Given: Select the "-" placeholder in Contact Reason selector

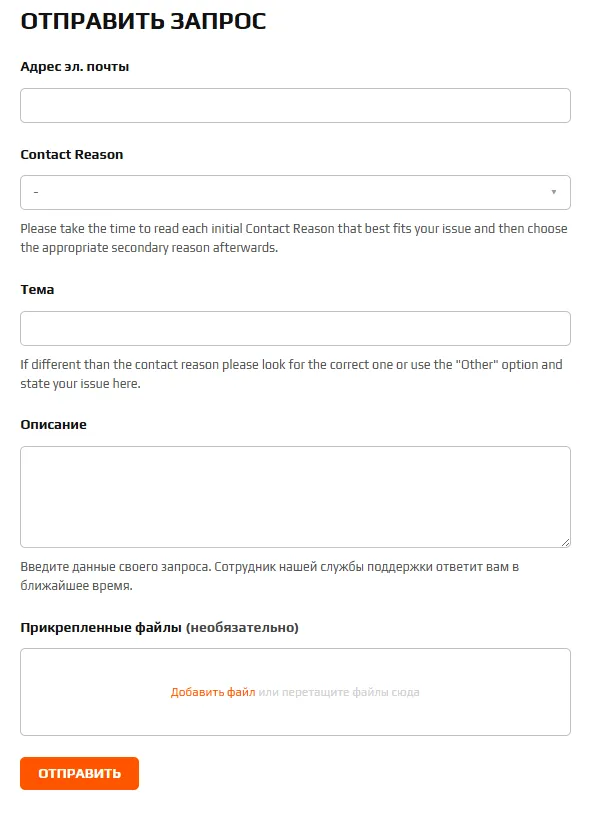Looking at the screenshot, I should [x=40, y=191].
